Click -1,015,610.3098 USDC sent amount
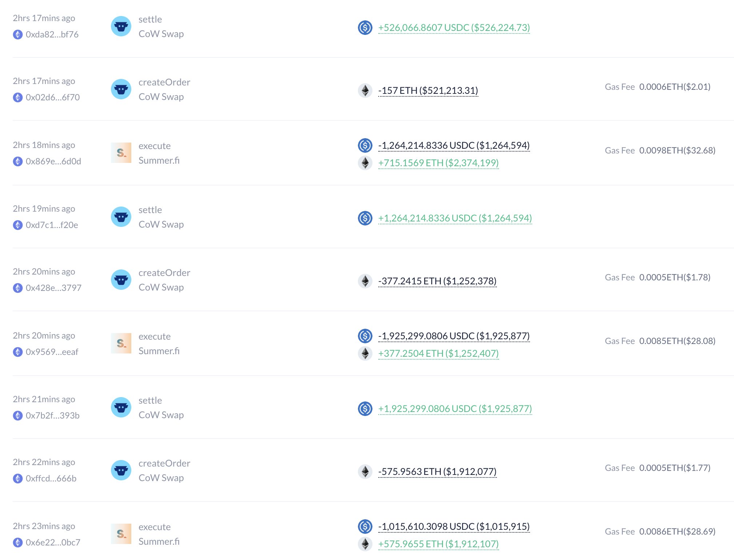The height and width of the screenshot is (560, 734). point(454,527)
